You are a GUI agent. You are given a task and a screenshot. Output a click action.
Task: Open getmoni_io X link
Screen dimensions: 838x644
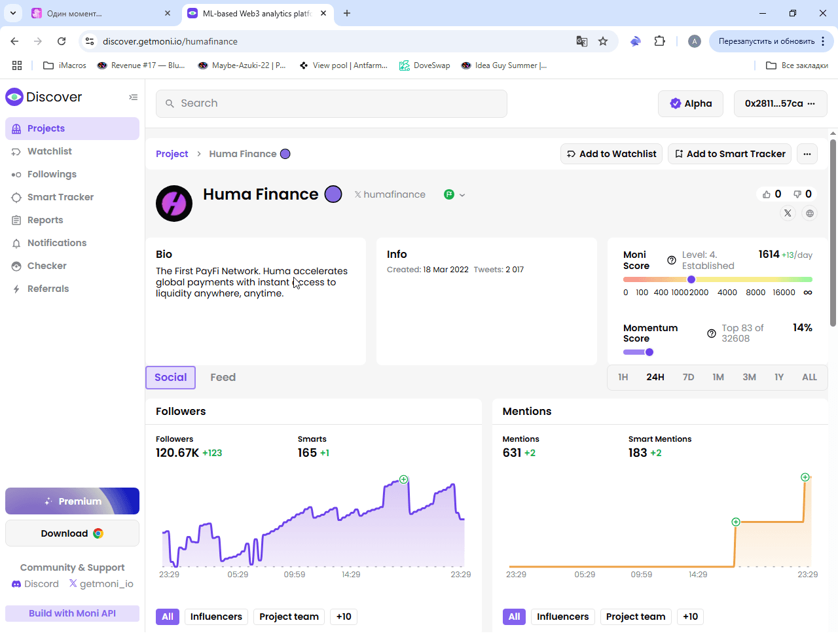pos(101,584)
